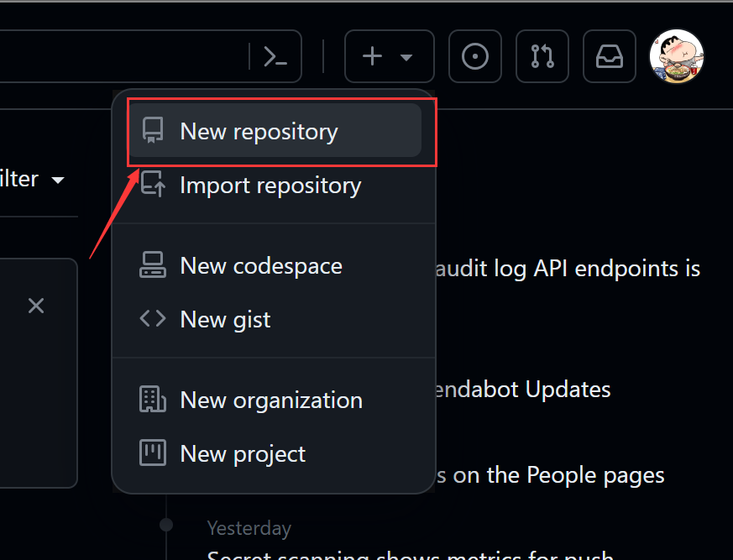Open the audit log API endpoints entry
The width and height of the screenshot is (733, 560).
pyautogui.click(x=568, y=269)
